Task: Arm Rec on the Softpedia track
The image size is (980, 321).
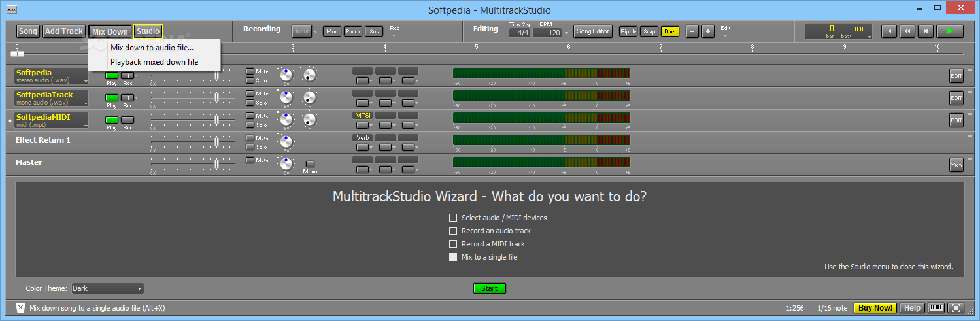Action: tap(127, 75)
